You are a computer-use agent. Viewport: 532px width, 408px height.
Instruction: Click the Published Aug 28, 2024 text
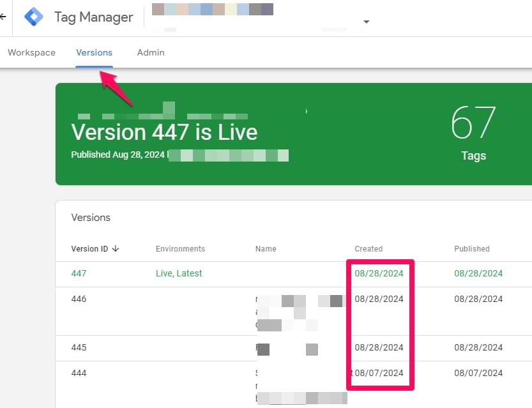[x=118, y=155]
